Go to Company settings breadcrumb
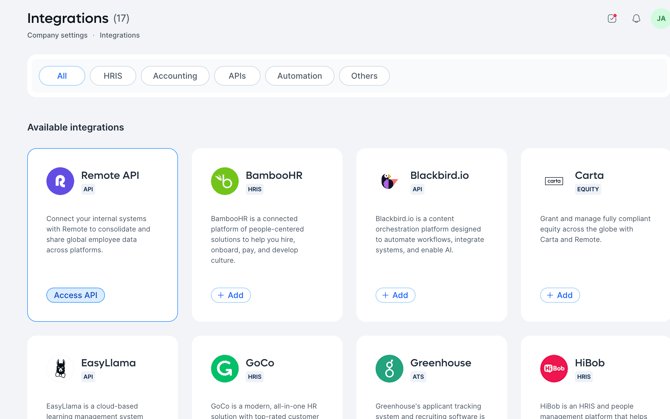The width and height of the screenshot is (670, 419). (x=57, y=35)
